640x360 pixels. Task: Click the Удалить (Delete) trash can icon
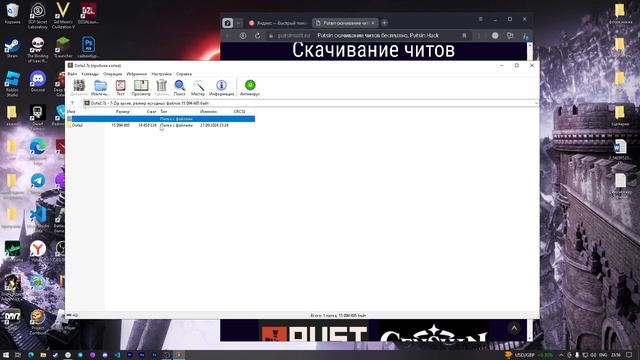click(x=162, y=87)
